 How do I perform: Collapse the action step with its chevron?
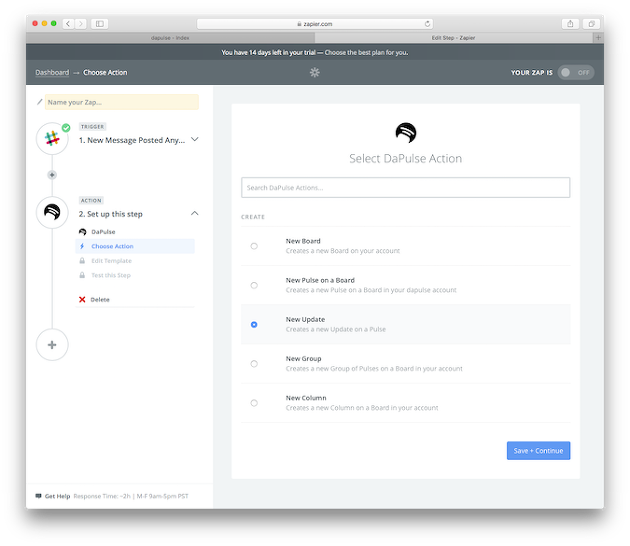(x=194, y=213)
